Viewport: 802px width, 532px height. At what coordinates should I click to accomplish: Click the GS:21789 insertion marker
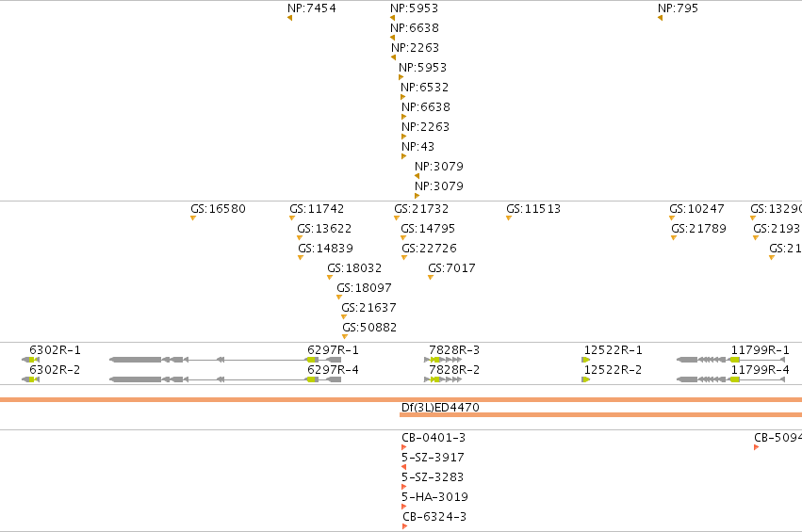pos(674,238)
